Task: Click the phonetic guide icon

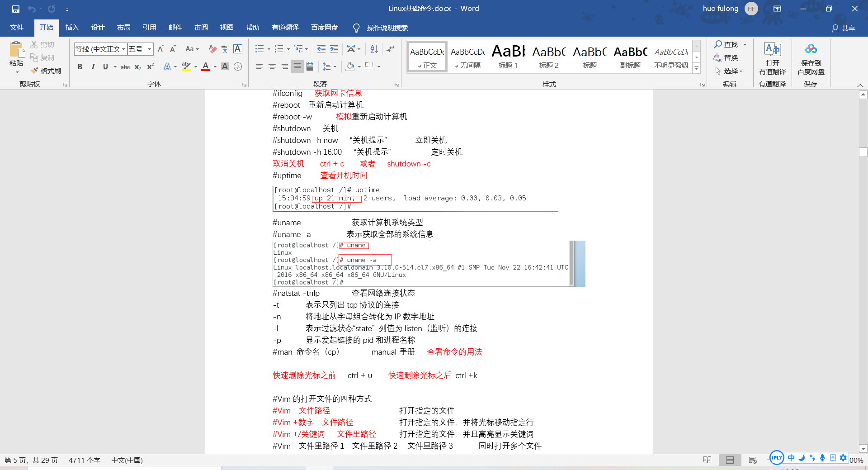Action: pos(225,49)
